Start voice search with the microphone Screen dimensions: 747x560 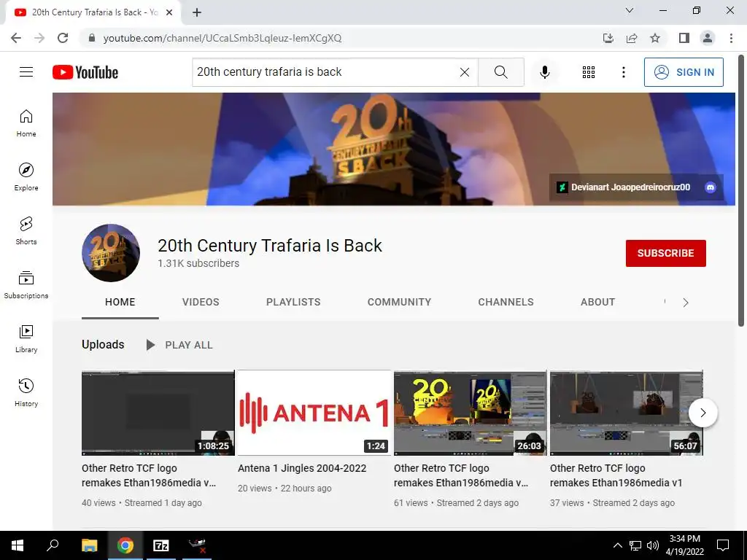tap(544, 72)
